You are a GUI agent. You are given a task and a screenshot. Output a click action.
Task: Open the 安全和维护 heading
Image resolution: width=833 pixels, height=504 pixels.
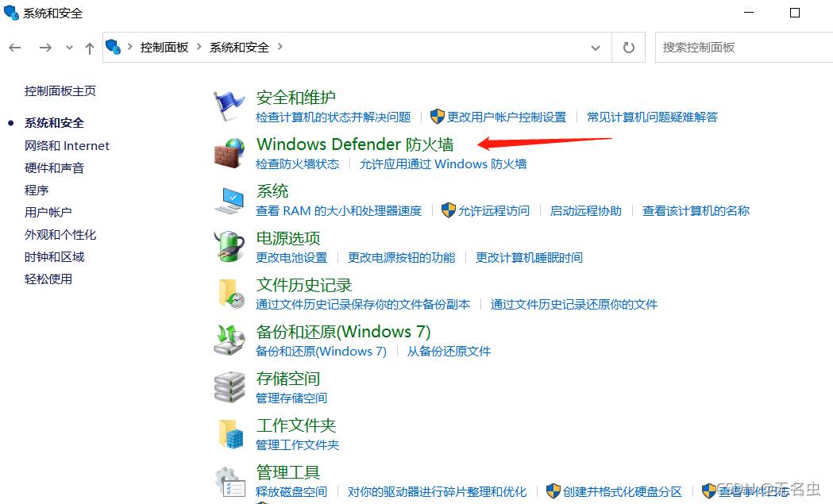point(296,97)
